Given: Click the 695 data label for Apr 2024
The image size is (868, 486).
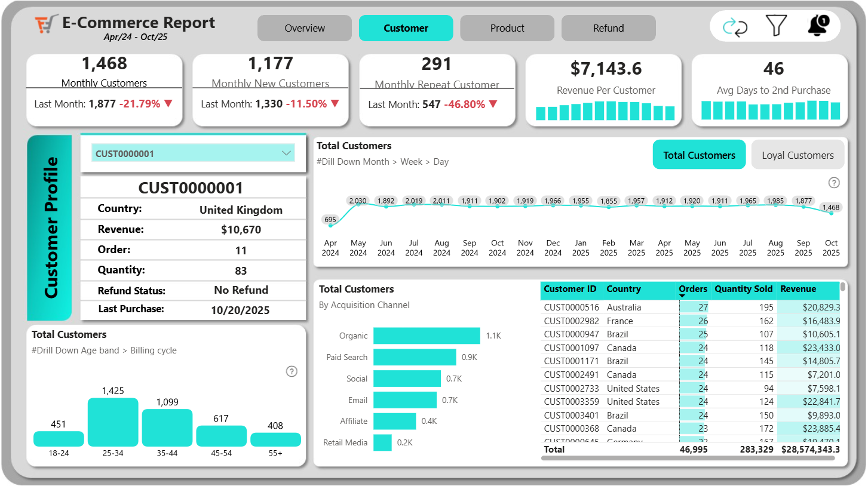Looking at the screenshot, I should click(330, 220).
